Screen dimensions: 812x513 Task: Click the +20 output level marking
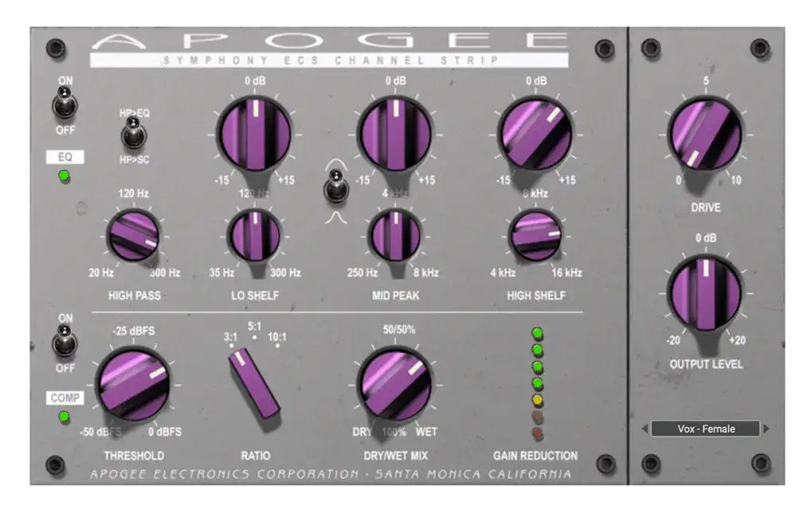[x=737, y=340]
